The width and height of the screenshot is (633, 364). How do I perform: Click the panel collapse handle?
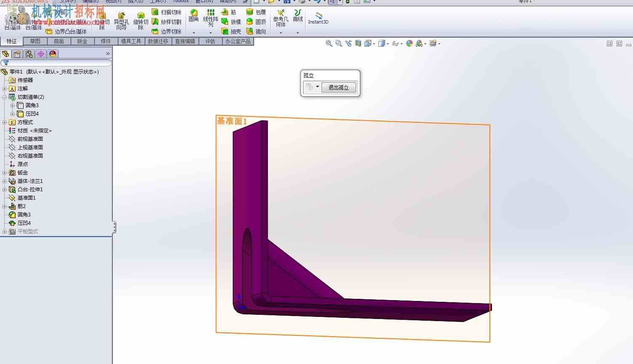click(114, 227)
